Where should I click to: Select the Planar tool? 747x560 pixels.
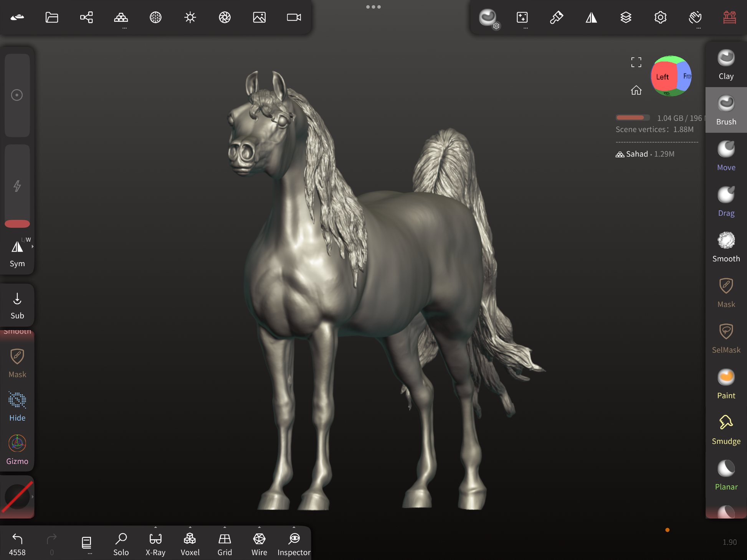point(726,475)
